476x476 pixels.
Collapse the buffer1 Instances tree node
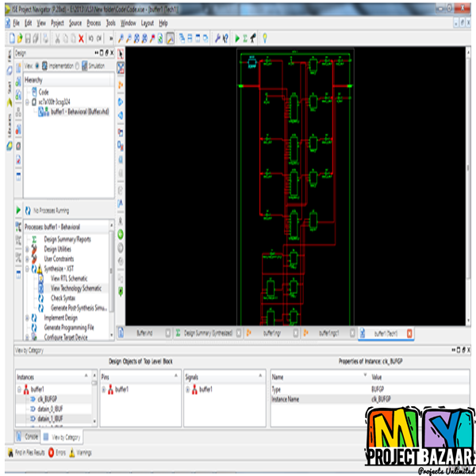[18, 390]
